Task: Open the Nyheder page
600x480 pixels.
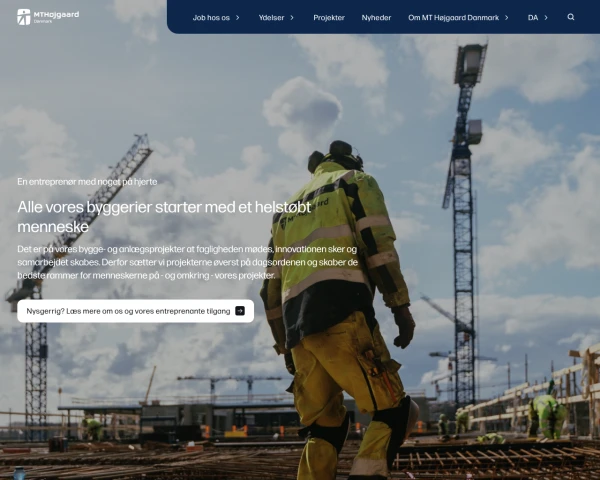Action: coord(376,18)
